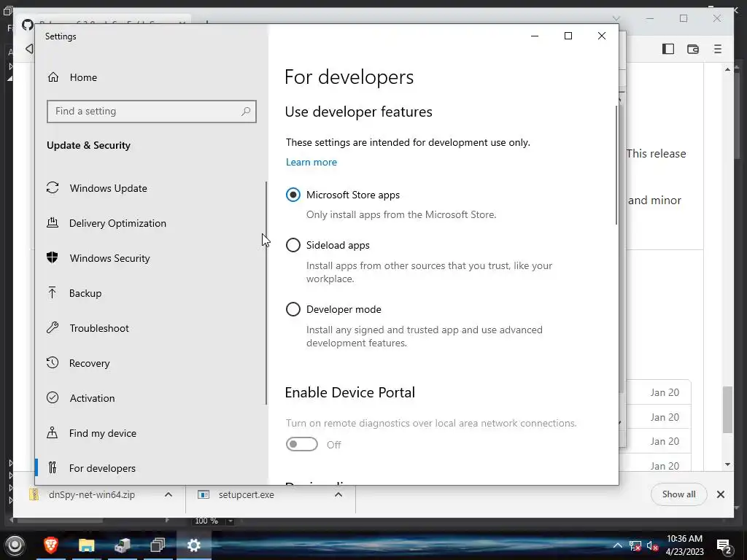Click the taskbar clock 10:36 AM
Viewport: 747px width, 560px height.
pyautogui.click(x=684, y=539)
